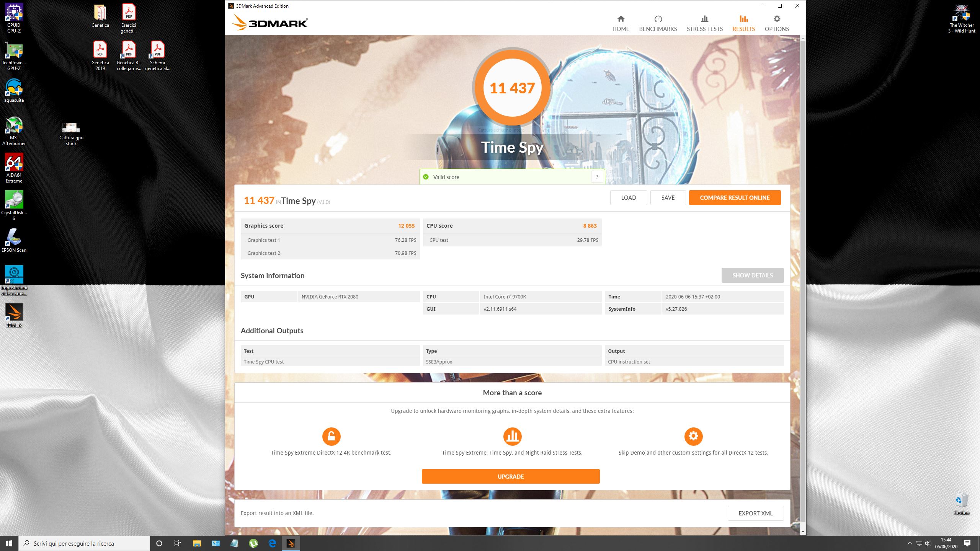Viewport: 980px width, 551px height.
Task: Click the SHOW DETAILS button
Action: point(752,275)
